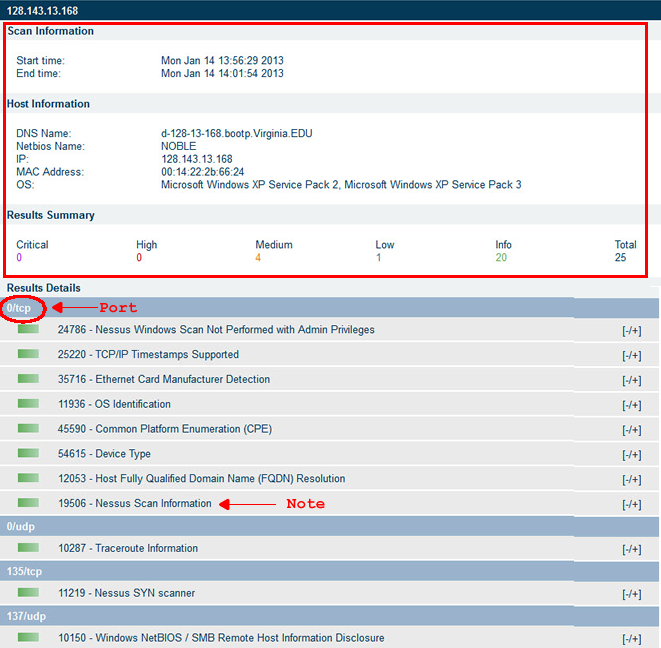Click green bar beside Common Platform Enumeration
Viewport: 661px width, 648px height.
pos(28,429)
